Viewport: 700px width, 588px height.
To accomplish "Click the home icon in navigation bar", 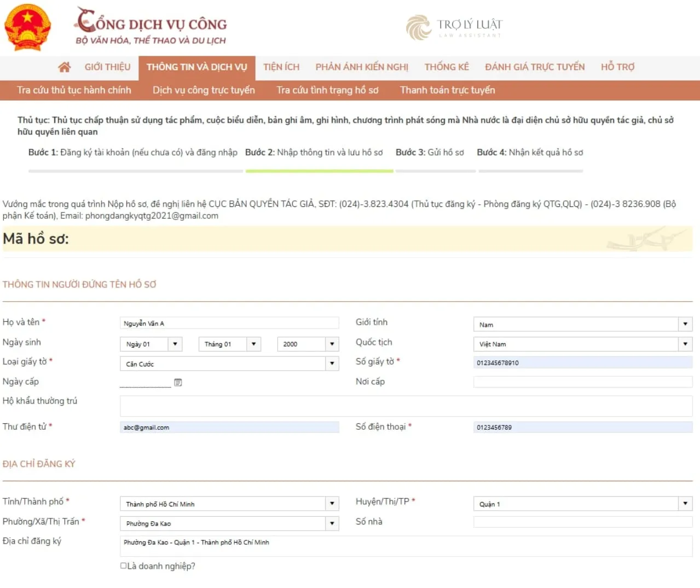I will [64, 67].
